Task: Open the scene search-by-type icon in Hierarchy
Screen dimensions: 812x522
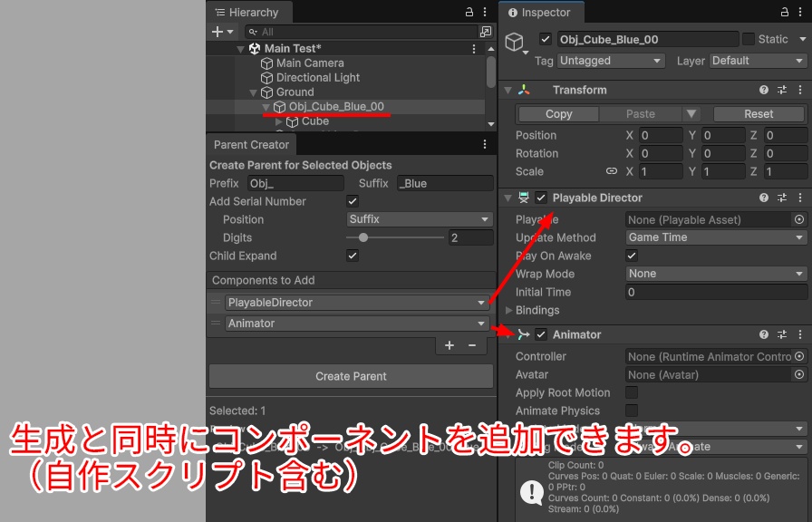Action: pos(486,32)
